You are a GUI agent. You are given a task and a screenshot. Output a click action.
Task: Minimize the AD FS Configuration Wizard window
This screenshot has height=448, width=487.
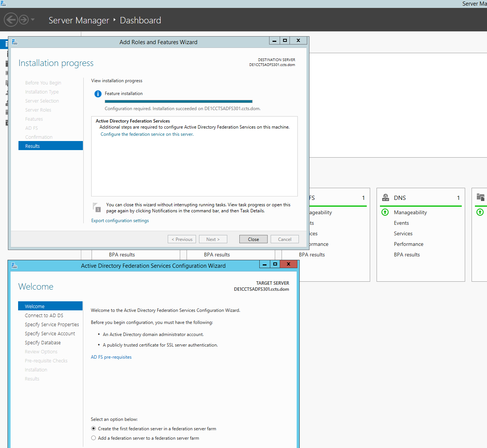tap(265, 264)
